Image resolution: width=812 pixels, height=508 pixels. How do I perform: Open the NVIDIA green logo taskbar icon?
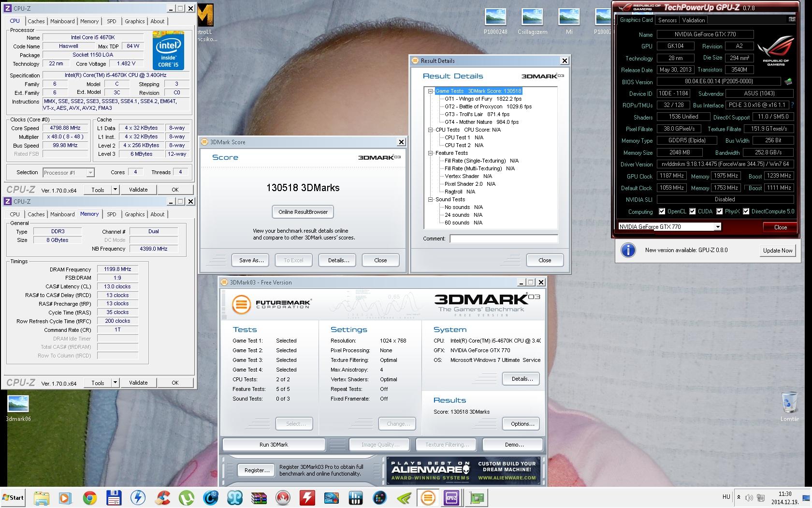click(x=404, y=498)
